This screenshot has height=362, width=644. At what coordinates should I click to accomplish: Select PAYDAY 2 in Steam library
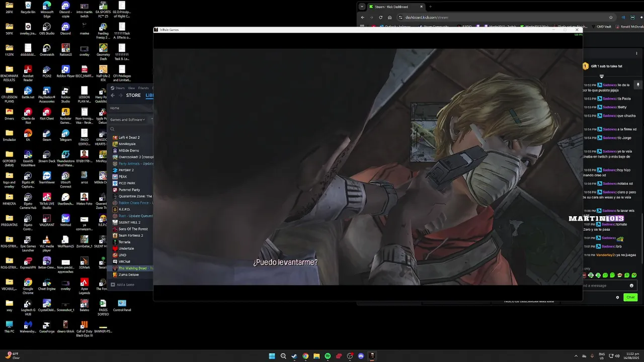[126, 170]
